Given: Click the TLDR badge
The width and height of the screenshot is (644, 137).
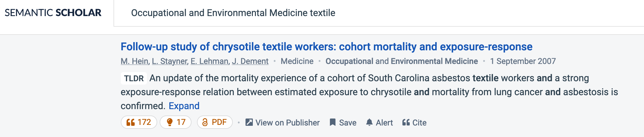Looking at the screenshot, I should click(134, 78).
